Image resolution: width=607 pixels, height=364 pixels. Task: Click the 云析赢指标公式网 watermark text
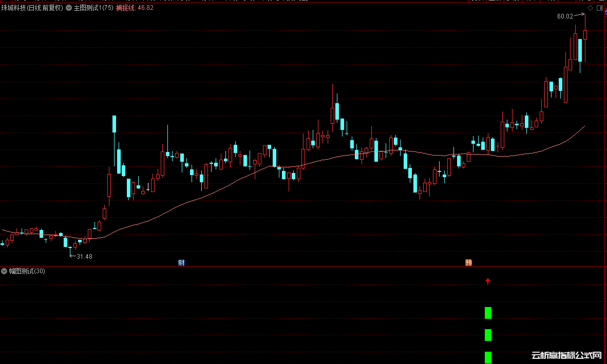[566, 355]
